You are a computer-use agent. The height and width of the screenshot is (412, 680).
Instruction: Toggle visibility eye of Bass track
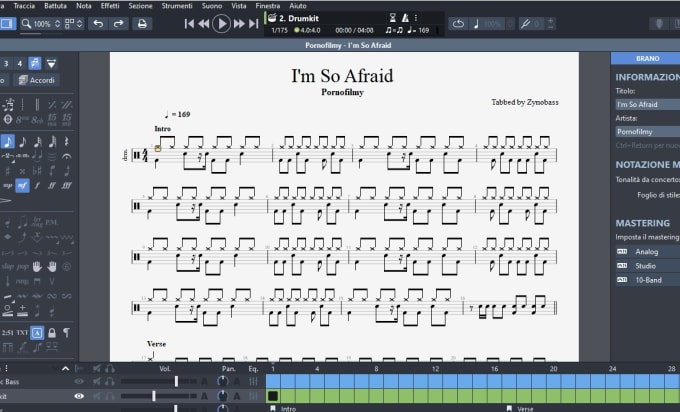[79, 382]
